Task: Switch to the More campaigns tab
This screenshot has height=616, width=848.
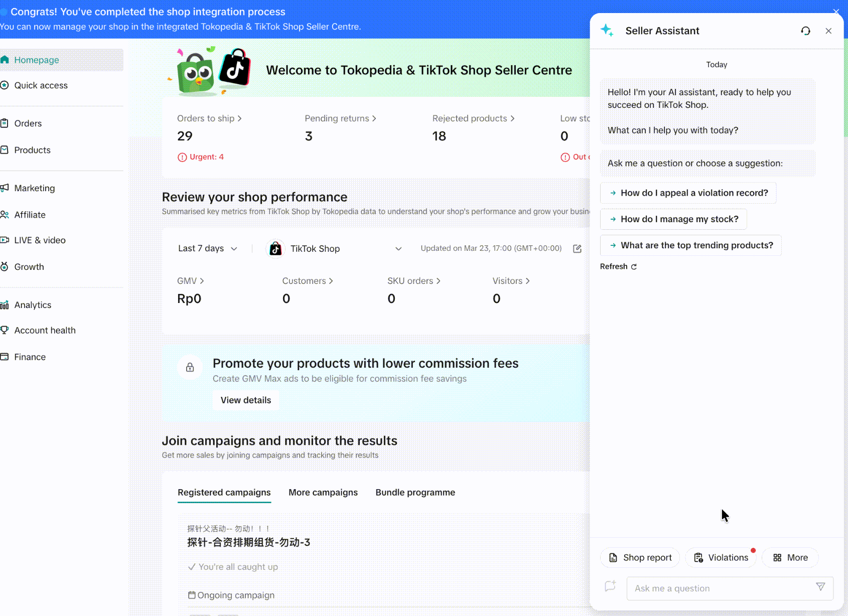Action: (323, 493)
